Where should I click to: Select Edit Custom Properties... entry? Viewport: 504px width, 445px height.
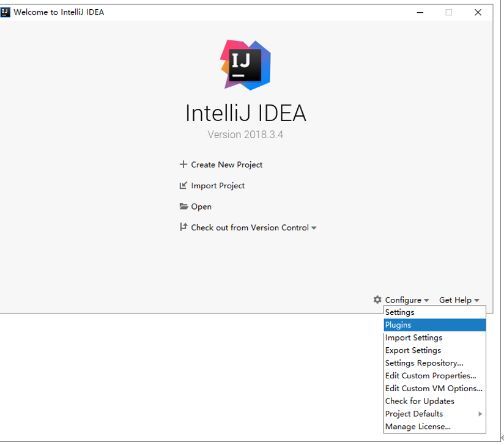[434, 375]
